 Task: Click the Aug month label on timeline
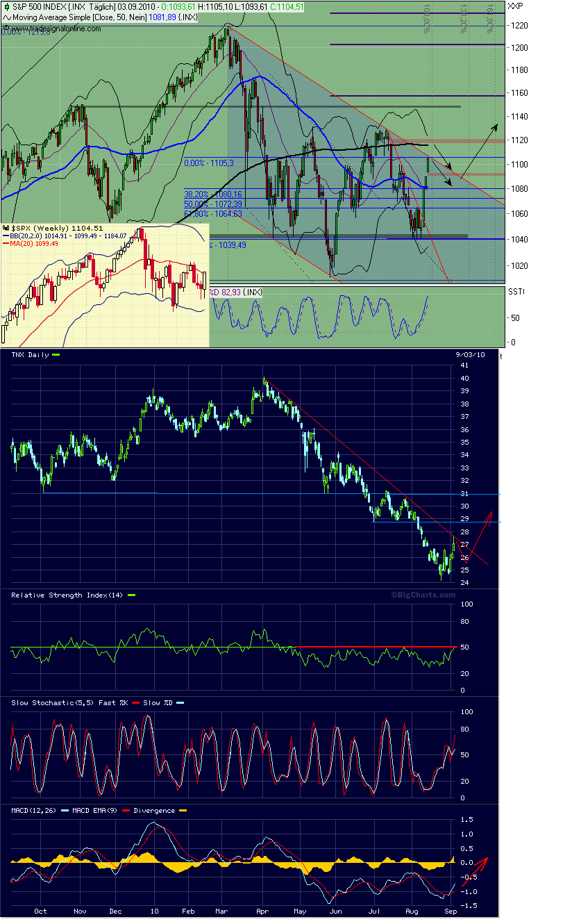pyautogui.click(x=412, y=911)
